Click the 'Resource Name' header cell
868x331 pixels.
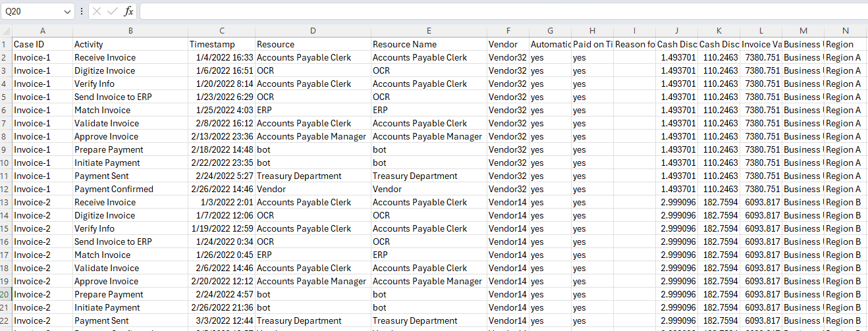[x=429, y=44]
